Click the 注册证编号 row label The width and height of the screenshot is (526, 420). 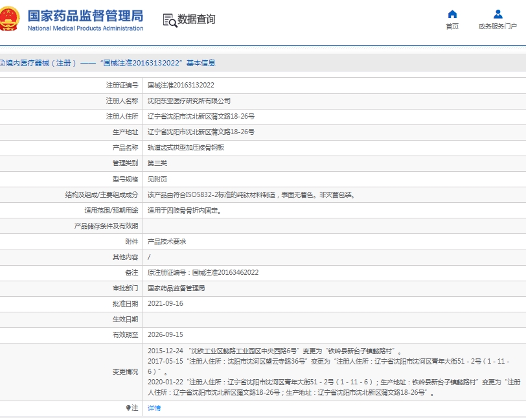[x=122, y=86]
